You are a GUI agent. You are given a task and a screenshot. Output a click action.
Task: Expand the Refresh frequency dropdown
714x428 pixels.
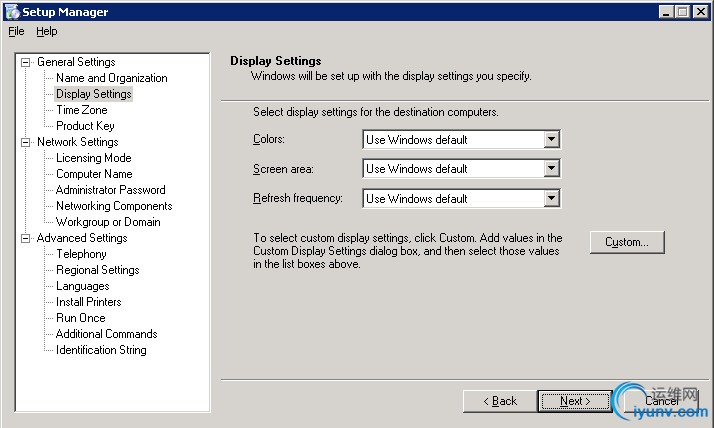[551, 199]
